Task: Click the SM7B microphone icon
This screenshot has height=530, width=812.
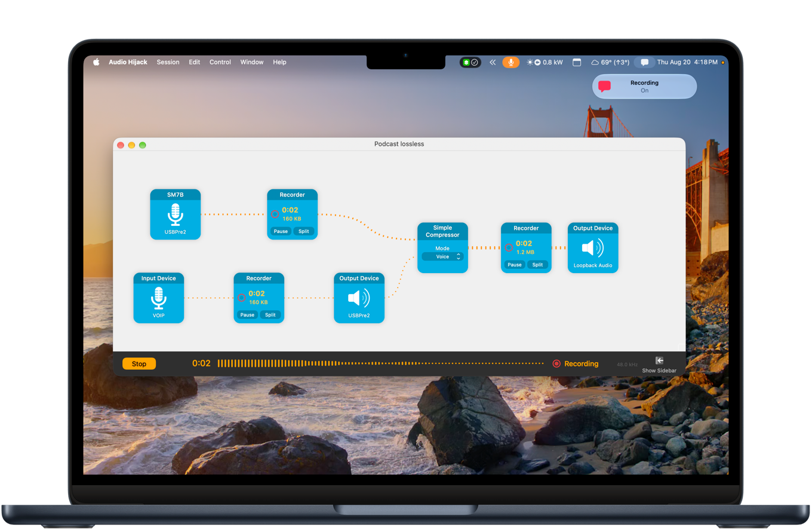Action: 175,215
